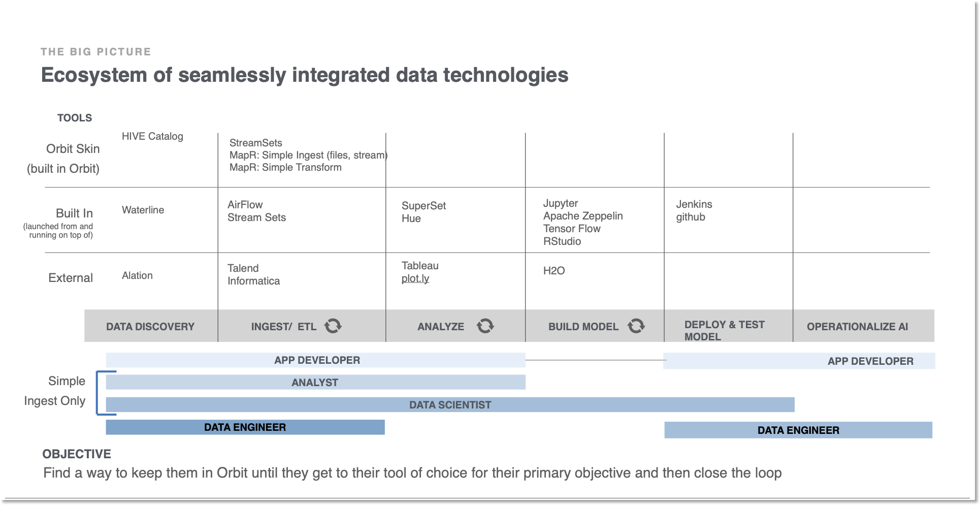This screenshot has height=505, width=980.
Task: Click the External row label
Action: click(x=71, y=278)
